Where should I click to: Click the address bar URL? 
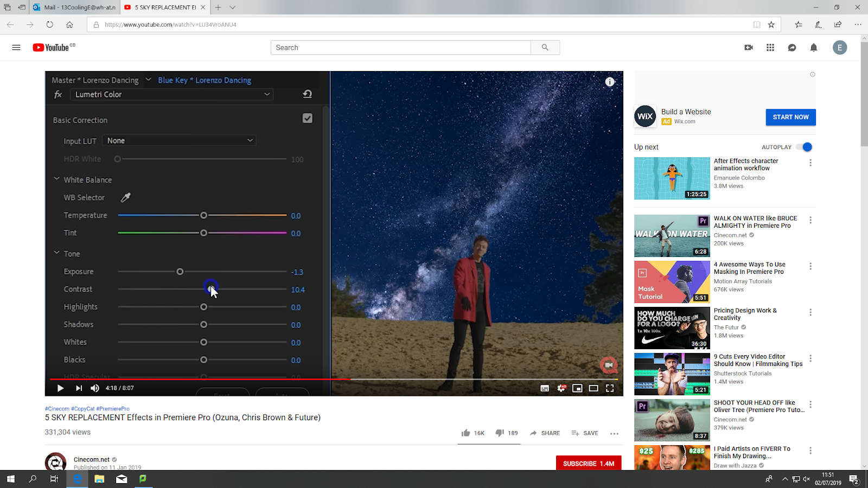pos(170,24)
